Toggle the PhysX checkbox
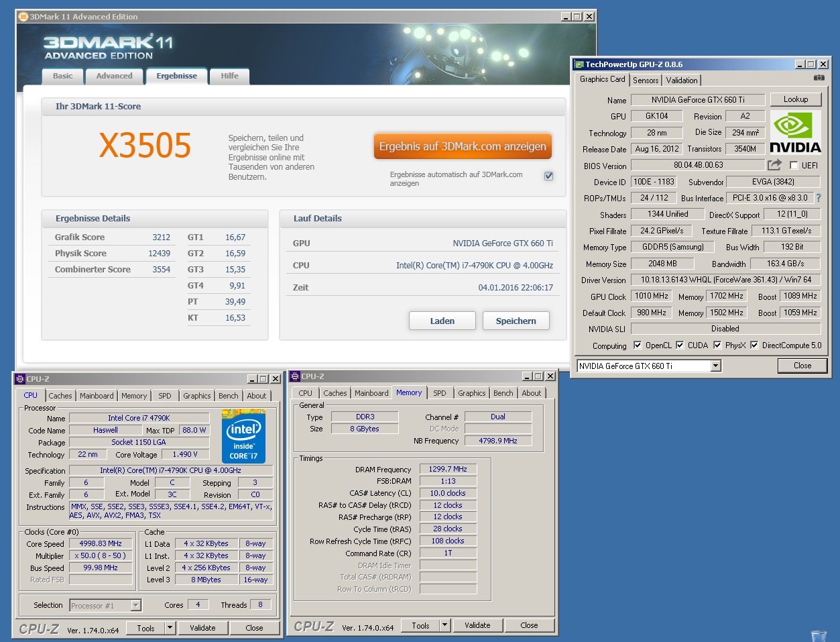Viewport: 840px width, 642px height. tap(717, 345)
